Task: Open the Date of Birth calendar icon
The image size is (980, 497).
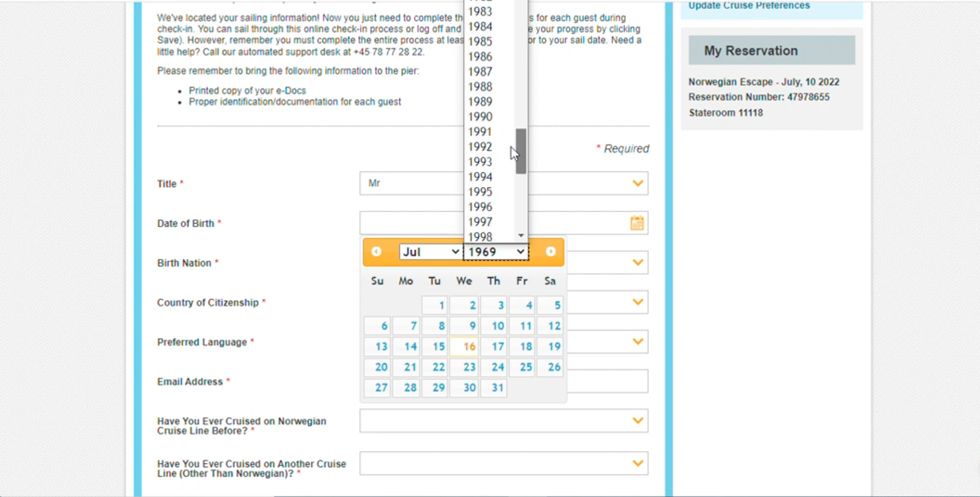Action: pyautogui.click(x=637, y=223)
